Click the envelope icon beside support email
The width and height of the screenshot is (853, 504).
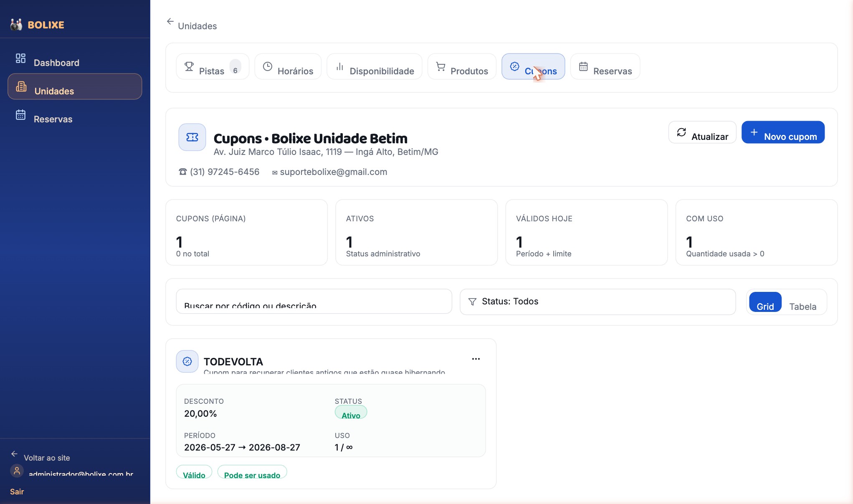point(275,172)
